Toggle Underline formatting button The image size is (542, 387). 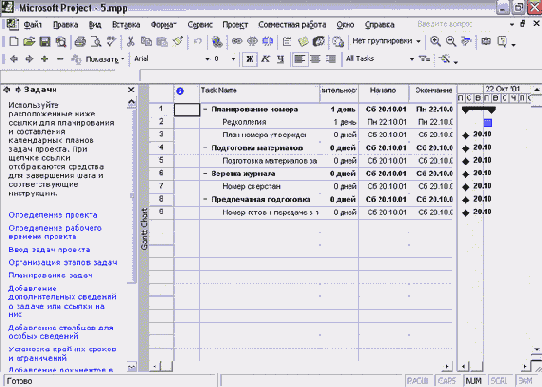pyautogui.click(x=281, y=59)
